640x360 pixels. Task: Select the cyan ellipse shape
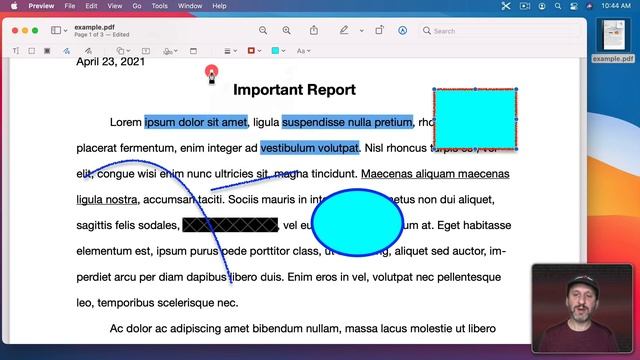coord(358,223)
